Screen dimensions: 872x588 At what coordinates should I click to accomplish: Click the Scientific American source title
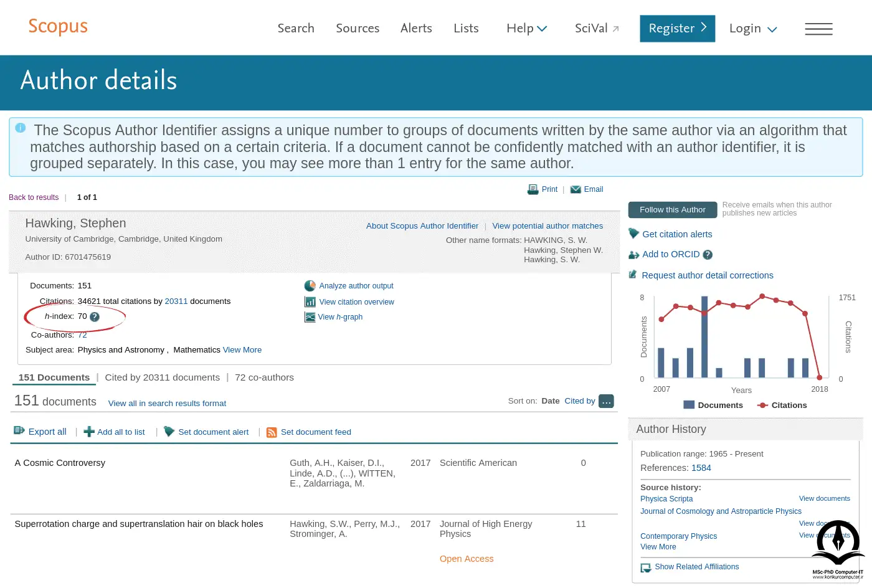pyautogui.click(x=478, y=463)
